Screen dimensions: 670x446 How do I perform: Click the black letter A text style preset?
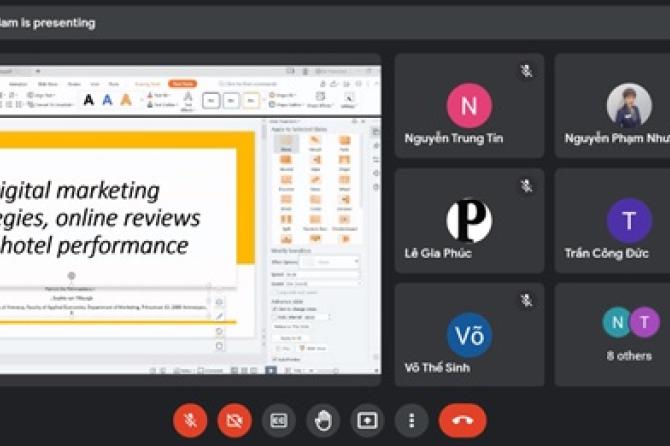(88, 100)
